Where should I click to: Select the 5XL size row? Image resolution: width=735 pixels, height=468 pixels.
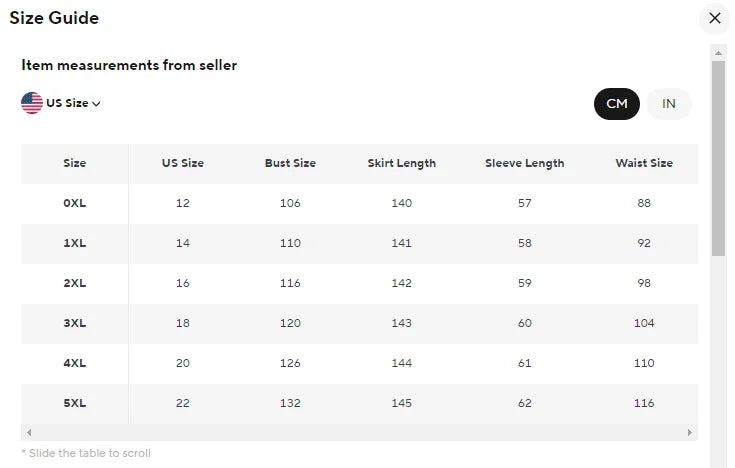coord(75,403)
